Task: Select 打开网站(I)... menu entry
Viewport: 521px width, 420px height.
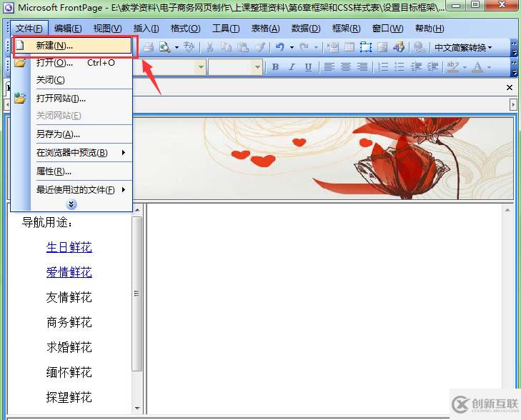Action: 71,99
